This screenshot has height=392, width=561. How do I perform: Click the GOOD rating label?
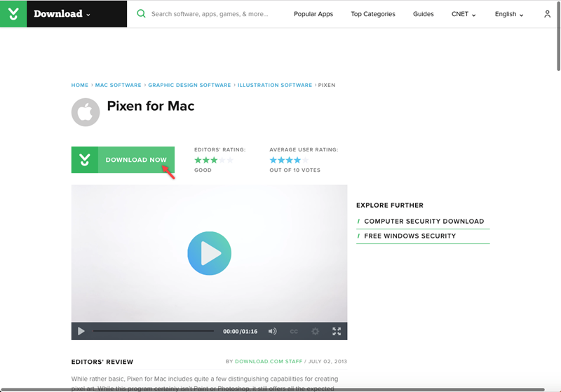click(203, 170)
